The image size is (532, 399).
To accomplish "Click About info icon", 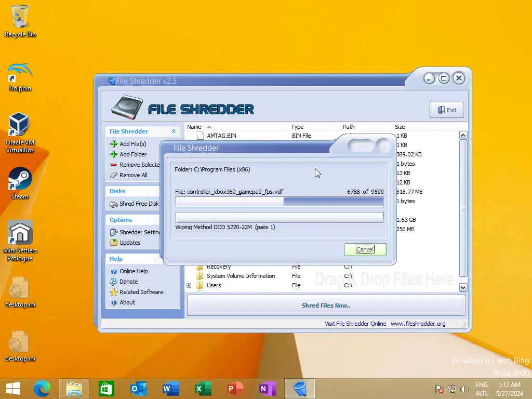I will point(114,303).
